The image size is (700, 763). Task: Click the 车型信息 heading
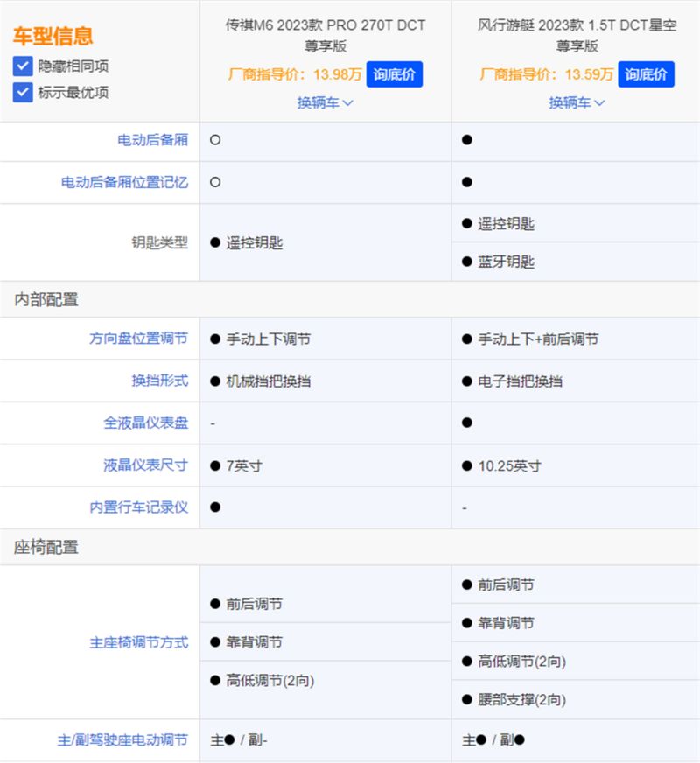pos(53,37)
